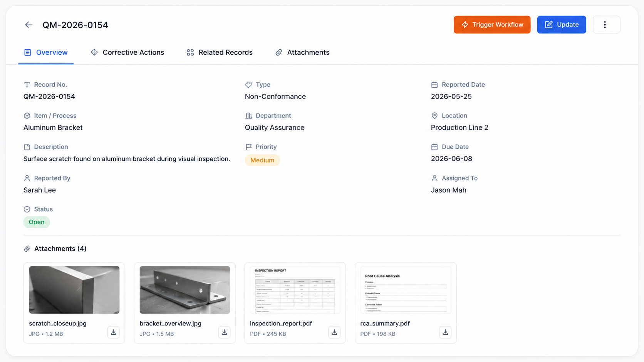Click the Update button
Screen dimensions: 644x362
[562, 25]
